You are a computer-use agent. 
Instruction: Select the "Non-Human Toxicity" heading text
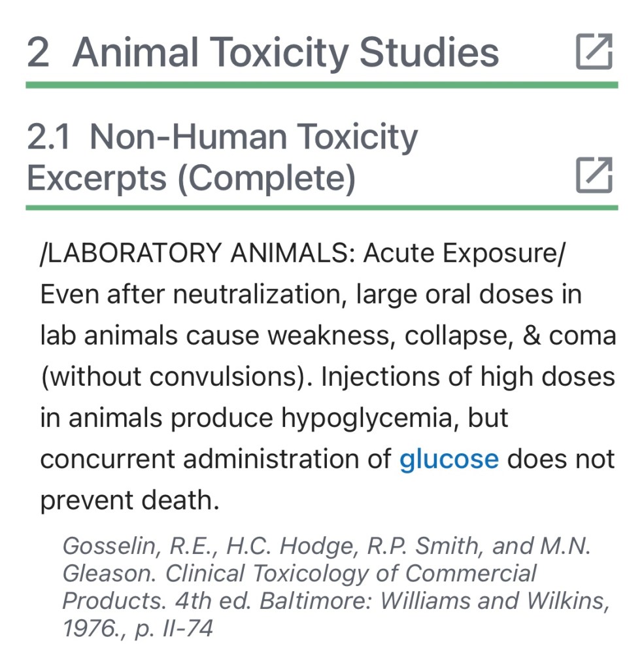coord(254,137)
